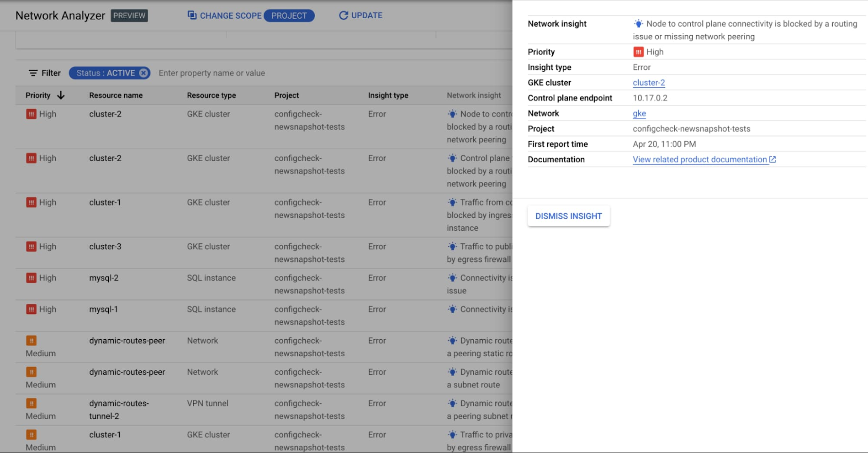This screenshot has width=868, height=453.
Task: Click the UPDATE button
Action: [360, 16]
